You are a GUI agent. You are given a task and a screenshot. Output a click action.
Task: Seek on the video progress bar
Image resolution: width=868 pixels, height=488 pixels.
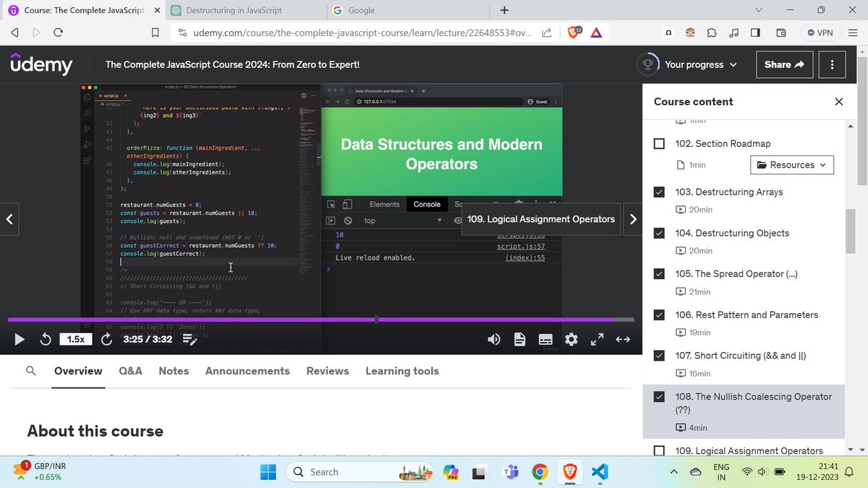tap(321, 320)
